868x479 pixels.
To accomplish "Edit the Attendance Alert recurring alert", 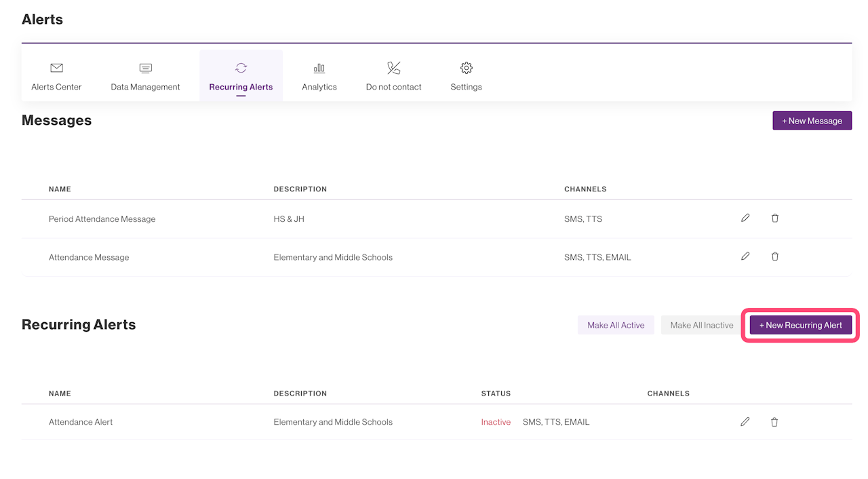I will click(x=745, y=422).
